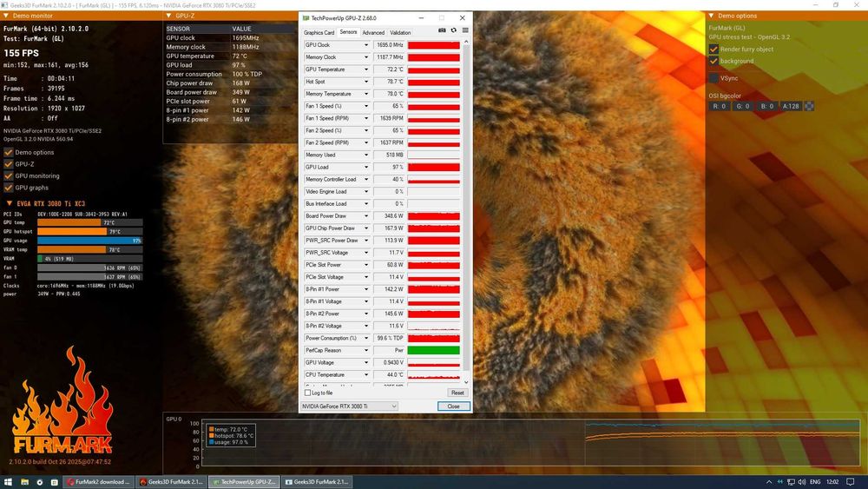Open the PerfCap Reason dropdown
This screenshot has width=868, height=489.
365,350
